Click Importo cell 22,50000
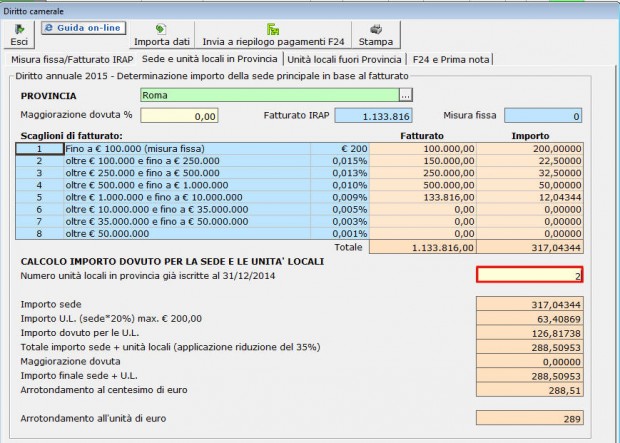This screenshot has width=620, height=443. [530, 161]
